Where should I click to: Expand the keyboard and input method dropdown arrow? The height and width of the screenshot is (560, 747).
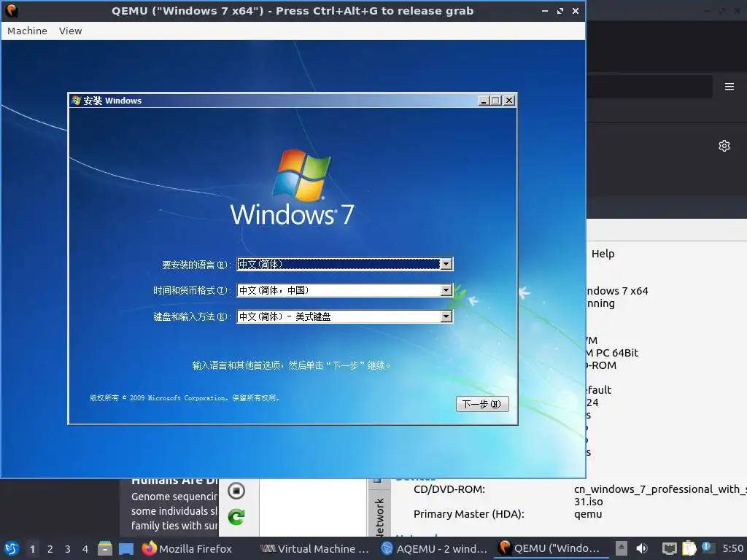tap(446, 316)
